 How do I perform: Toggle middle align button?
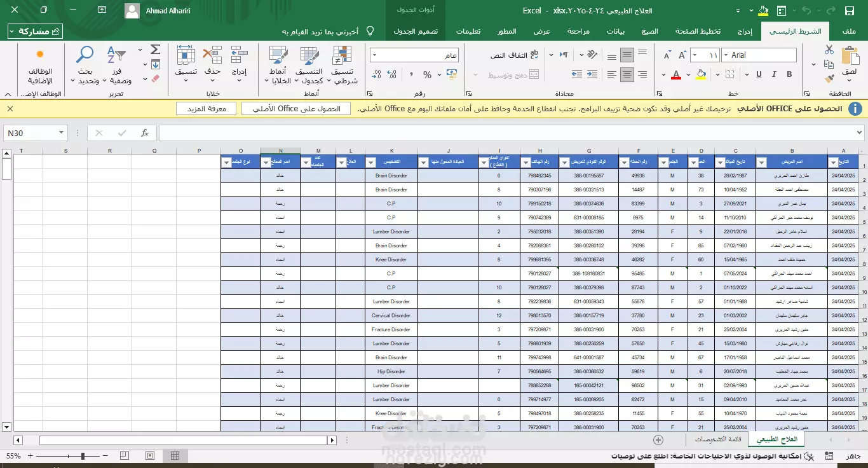(x=627, y=55)
